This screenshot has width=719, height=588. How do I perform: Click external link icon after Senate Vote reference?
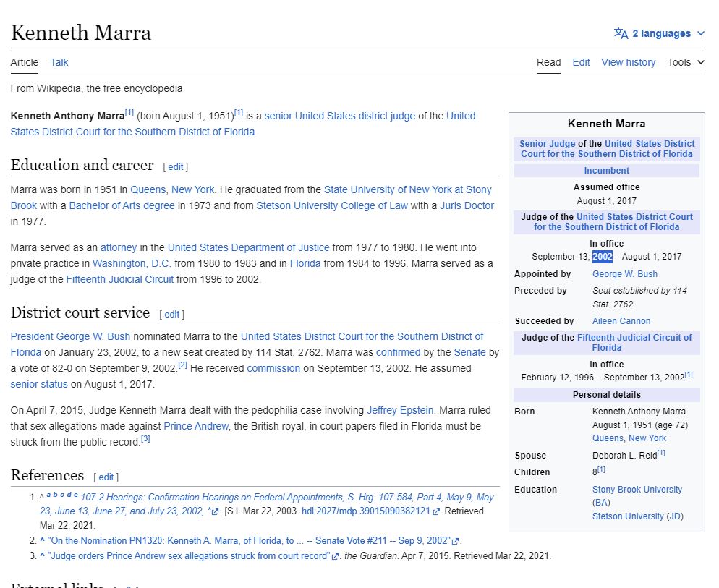[x=456, y=541]
